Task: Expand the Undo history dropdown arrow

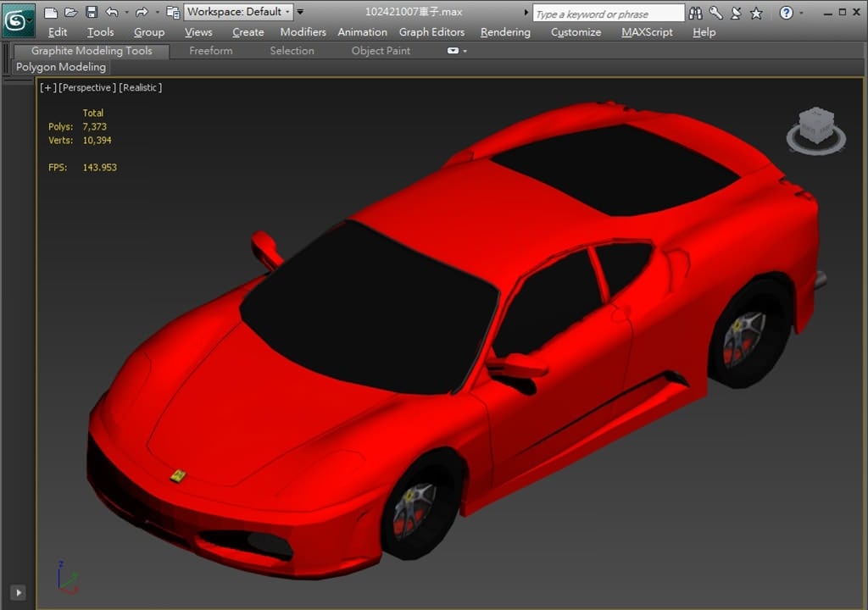Action: point(126,13)
